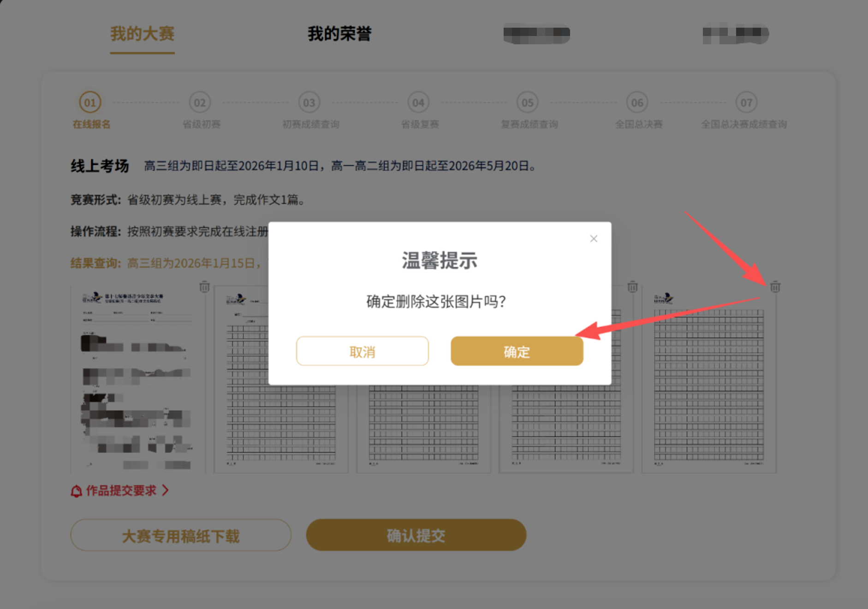Open the 作品提交要求 link

tap(121, 490)
